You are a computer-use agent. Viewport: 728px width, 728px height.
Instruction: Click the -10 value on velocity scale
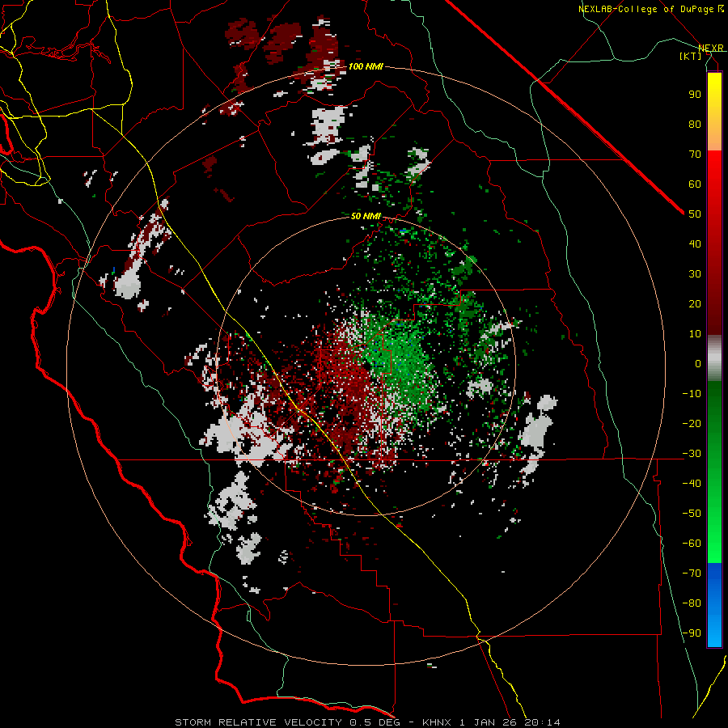pyautogui.click(x=692, y=394)
